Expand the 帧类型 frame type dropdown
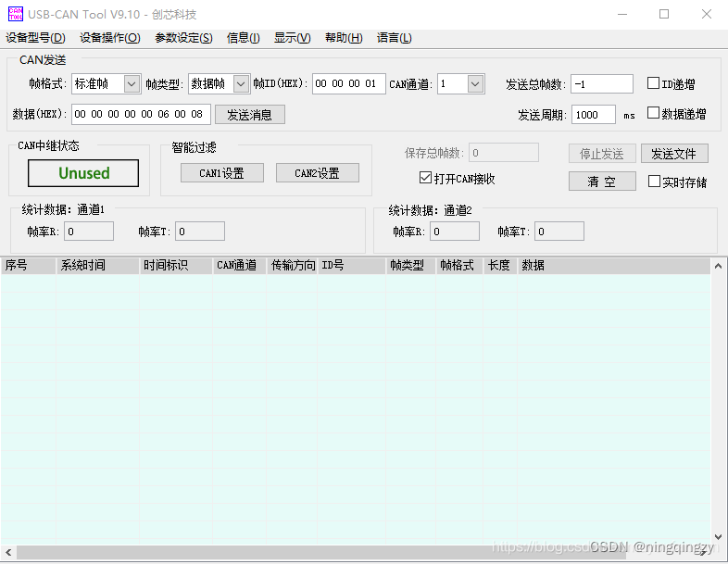Image resolution: width=728 pixels, height=564 pixels. point(241,84)
